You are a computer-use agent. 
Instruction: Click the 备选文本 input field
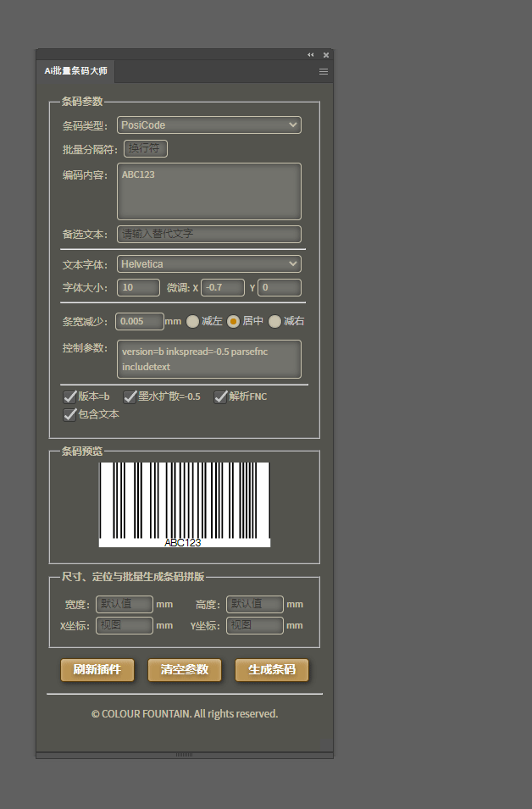(x=209, y=234)
